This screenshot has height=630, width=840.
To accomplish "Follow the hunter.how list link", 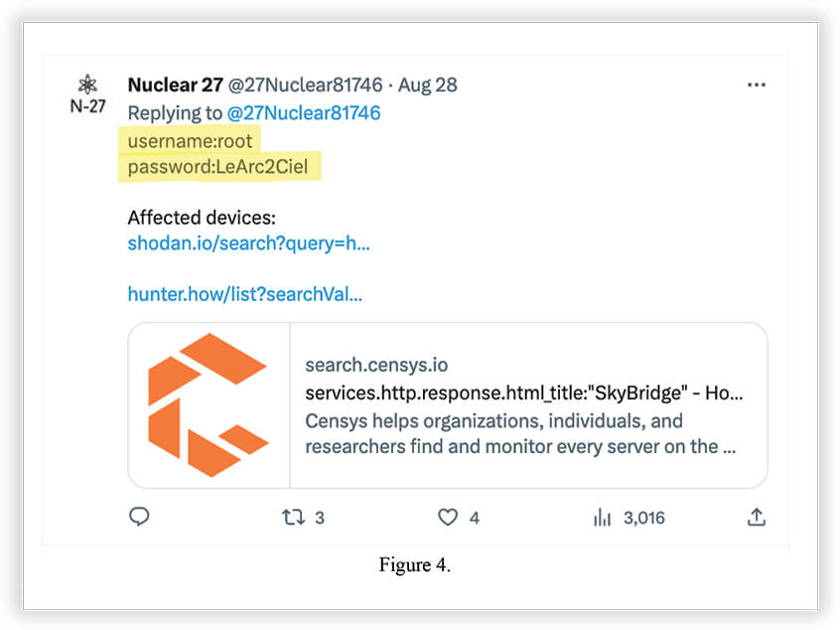I will pyautogui.click(x=245, y=293).
